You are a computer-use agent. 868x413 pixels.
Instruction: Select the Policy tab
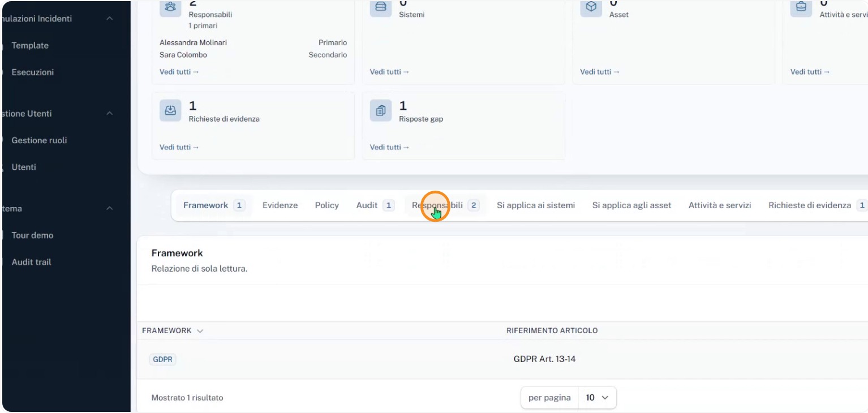[x=327, y=205]
